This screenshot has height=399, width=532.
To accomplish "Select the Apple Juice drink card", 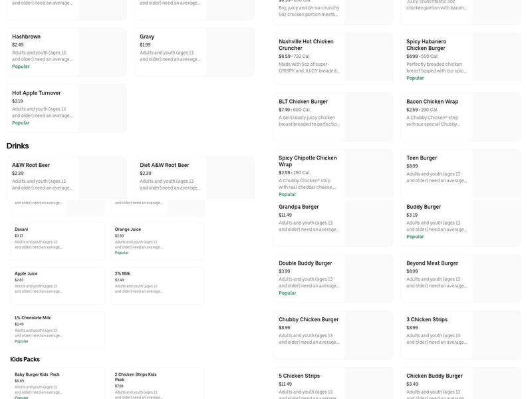I will [x=57, y=285].
